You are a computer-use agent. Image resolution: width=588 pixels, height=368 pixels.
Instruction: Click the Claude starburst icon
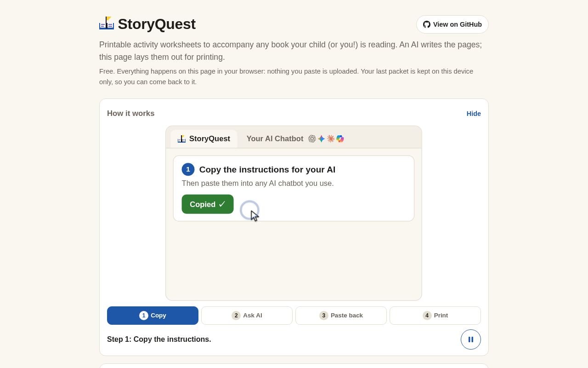pos(331,139)
